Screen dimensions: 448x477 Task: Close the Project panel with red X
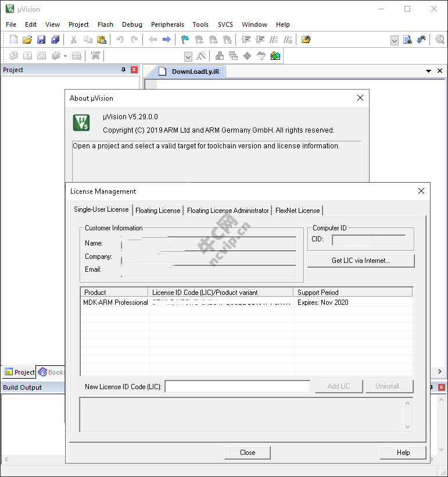pyautogui.click(x=134, y=70)
